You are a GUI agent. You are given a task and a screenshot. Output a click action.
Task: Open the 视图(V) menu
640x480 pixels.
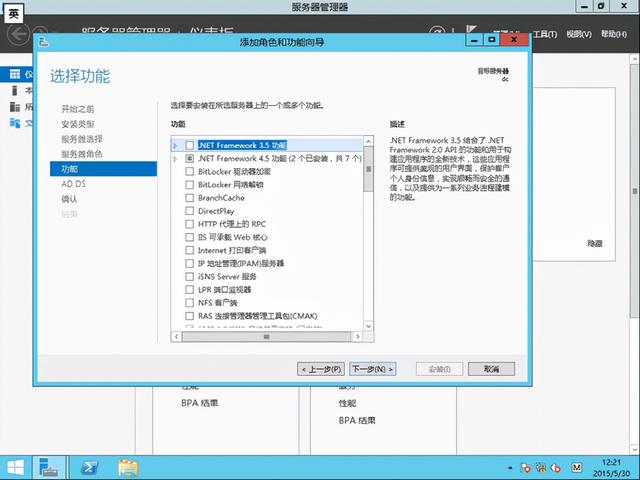[x=579, y=34]
